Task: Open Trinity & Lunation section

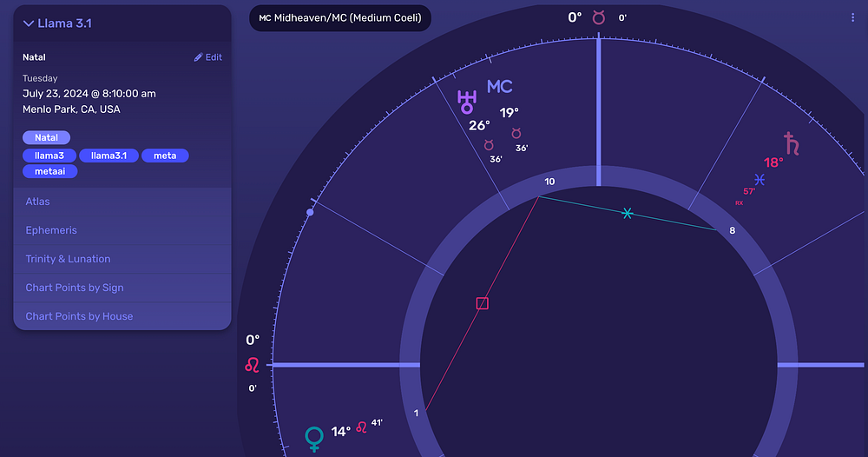Action: tap(122, 259)
